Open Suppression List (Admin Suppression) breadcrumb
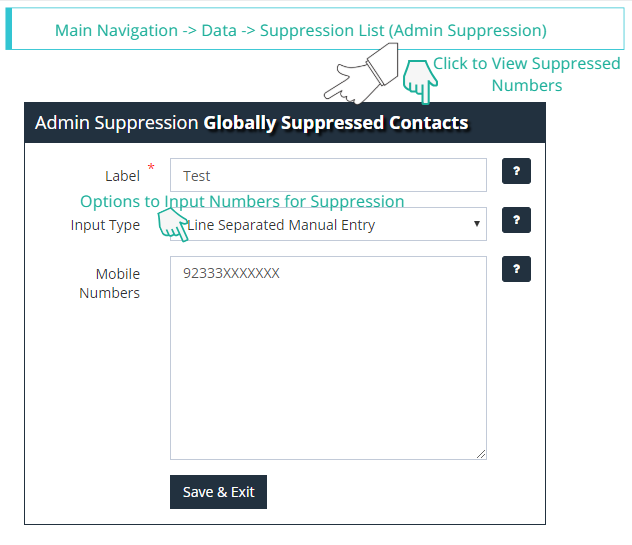The width and height of the screenshot is (632, 545). tap(403, 30)
